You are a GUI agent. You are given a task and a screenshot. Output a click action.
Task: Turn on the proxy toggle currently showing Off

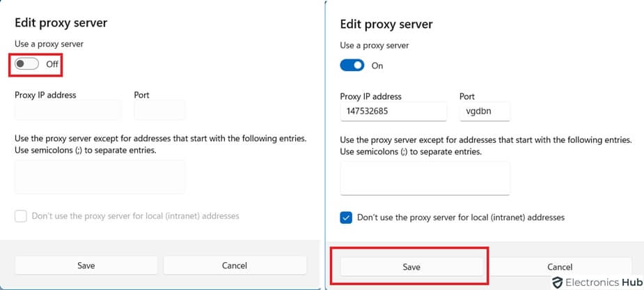[x=27, y=64]
